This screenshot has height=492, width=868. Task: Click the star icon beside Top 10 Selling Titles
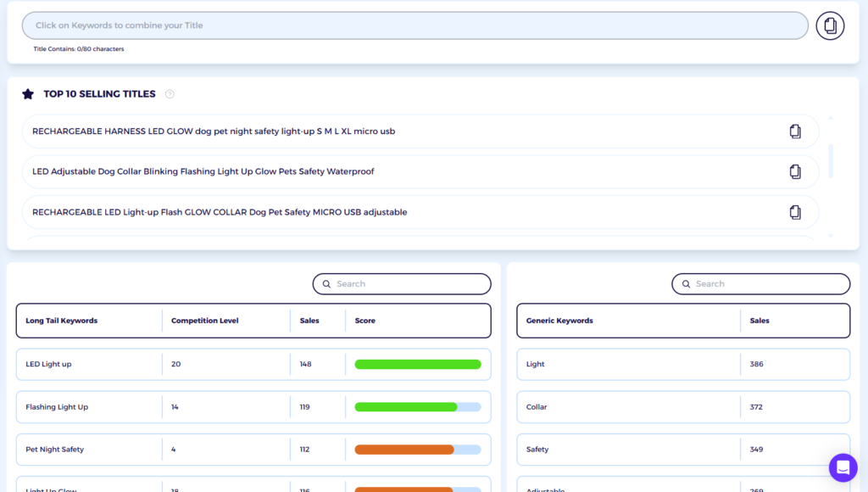click(28, 94)
